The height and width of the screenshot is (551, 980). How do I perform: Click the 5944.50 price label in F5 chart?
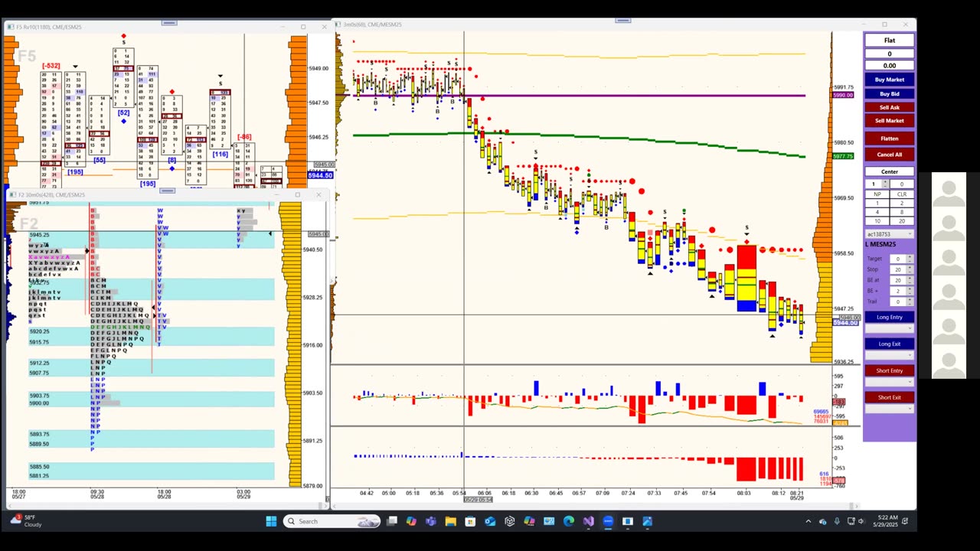320,175
